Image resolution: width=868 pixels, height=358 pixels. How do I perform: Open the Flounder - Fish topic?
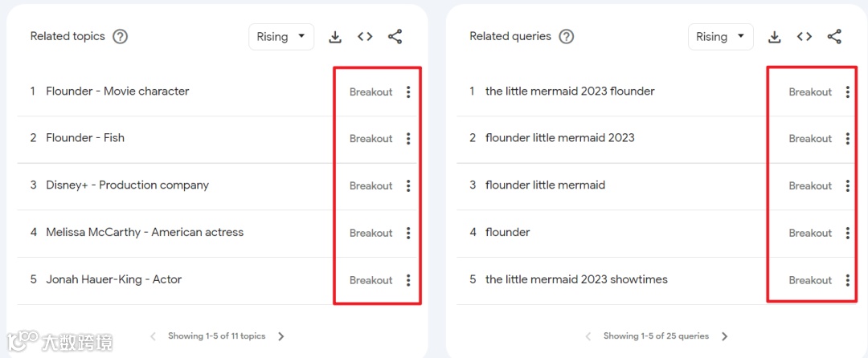[x=85, y=138]
